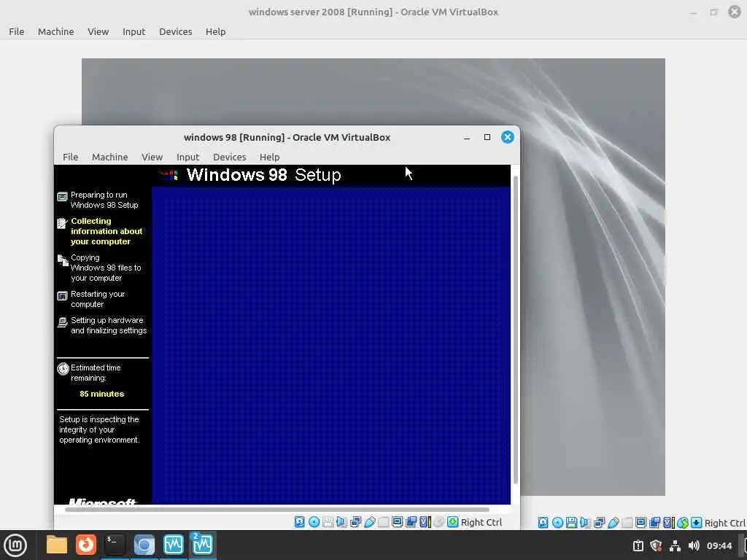Screen dimensions: 747x560
Task: Click recording indicator in server 2008 status bar
Action: coord(654,523)
